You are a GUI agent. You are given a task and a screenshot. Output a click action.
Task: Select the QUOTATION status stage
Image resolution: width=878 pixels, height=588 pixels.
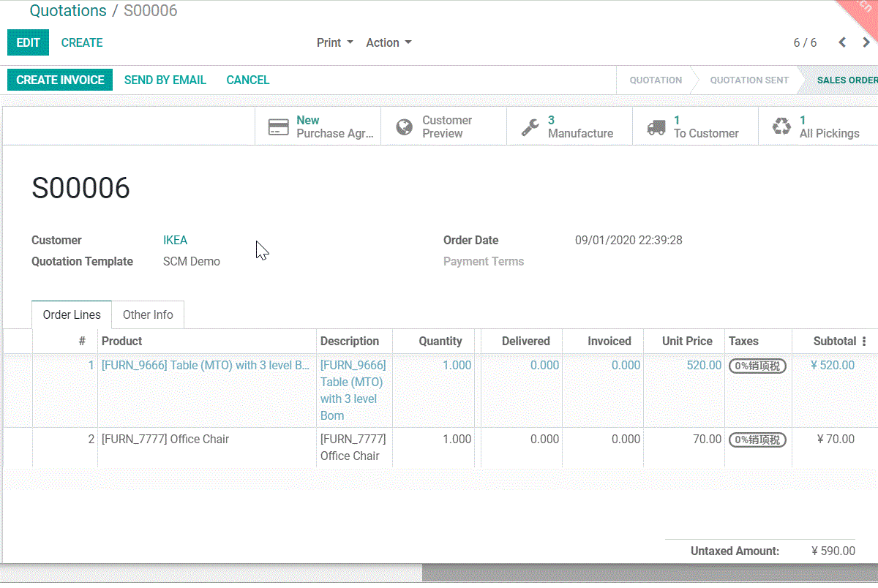point(656,80)
